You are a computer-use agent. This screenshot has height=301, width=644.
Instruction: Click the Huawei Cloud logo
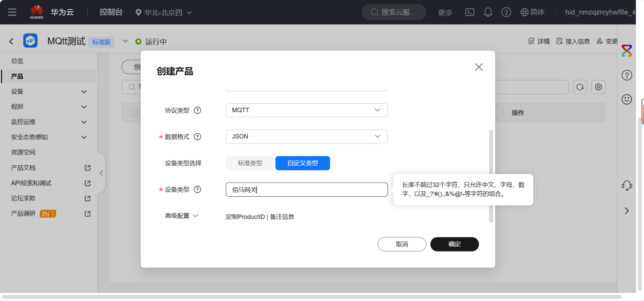pos(36,12)
